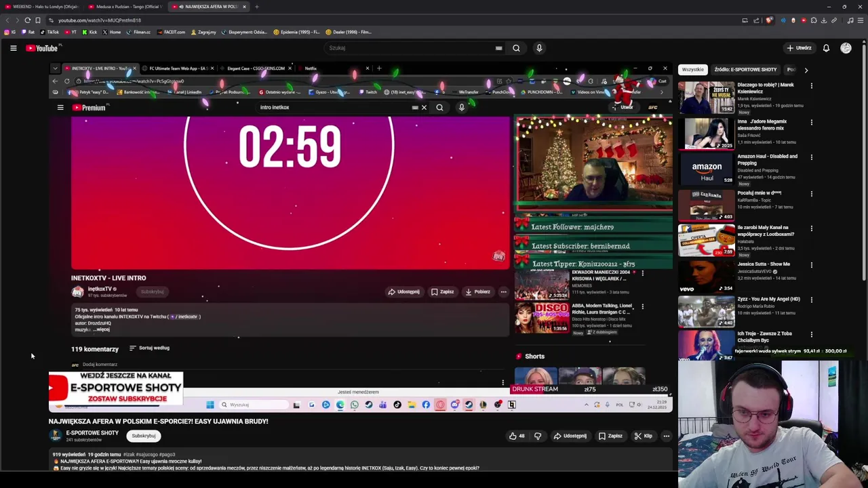Open the Filman.cc bookmark
This screenshot has width=868, height=488.
[138, 32]
